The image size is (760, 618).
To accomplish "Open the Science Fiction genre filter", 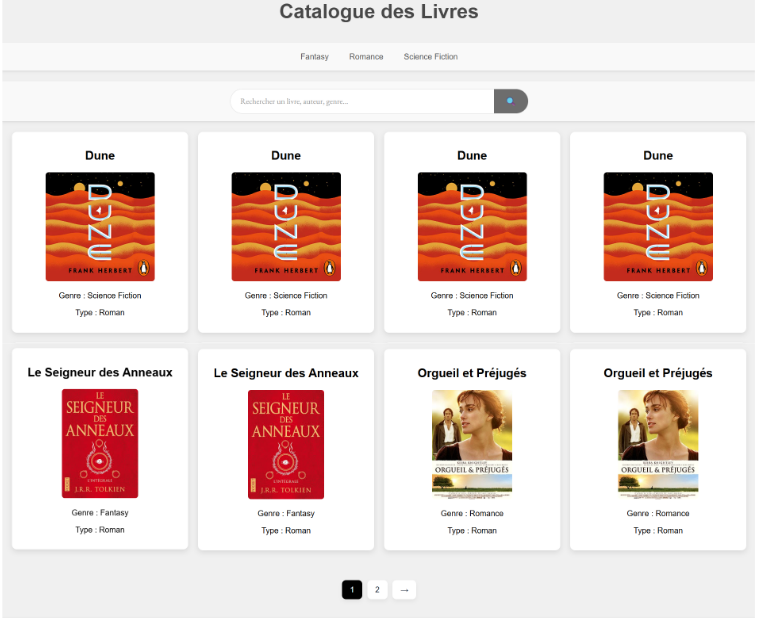I will 430,57.
